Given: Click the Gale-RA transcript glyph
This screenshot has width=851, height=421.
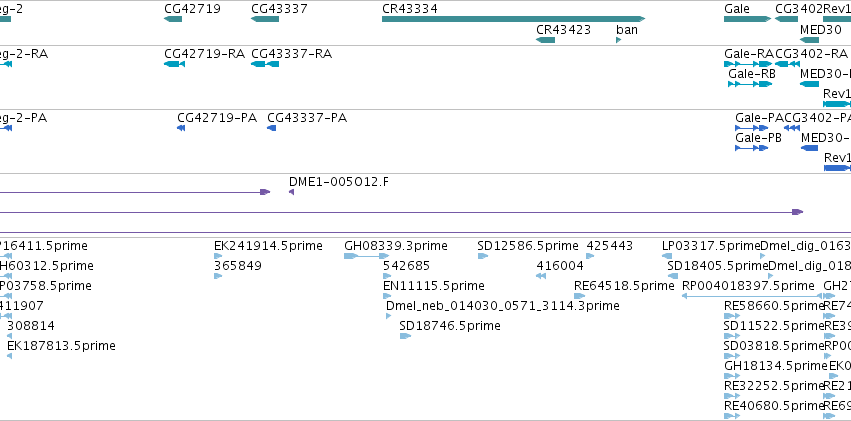Looking at the screenshot, I should click(x=748, y=64).
